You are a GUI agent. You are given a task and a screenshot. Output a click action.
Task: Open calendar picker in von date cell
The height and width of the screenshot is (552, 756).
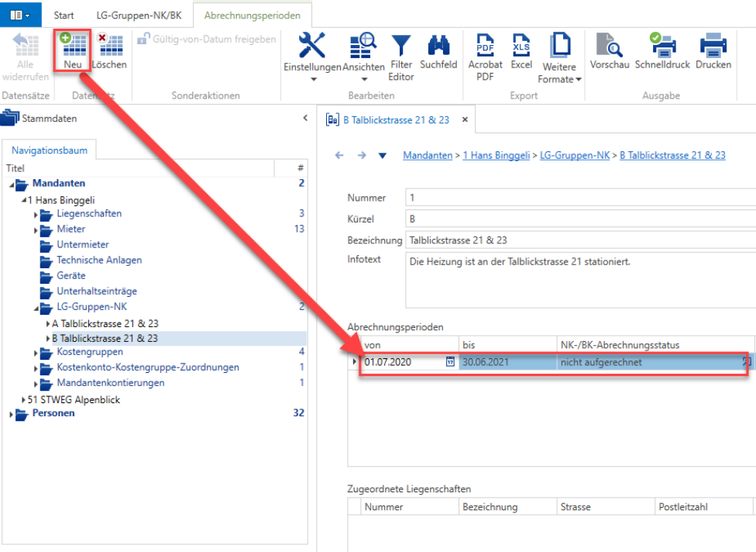pos(450,362)
